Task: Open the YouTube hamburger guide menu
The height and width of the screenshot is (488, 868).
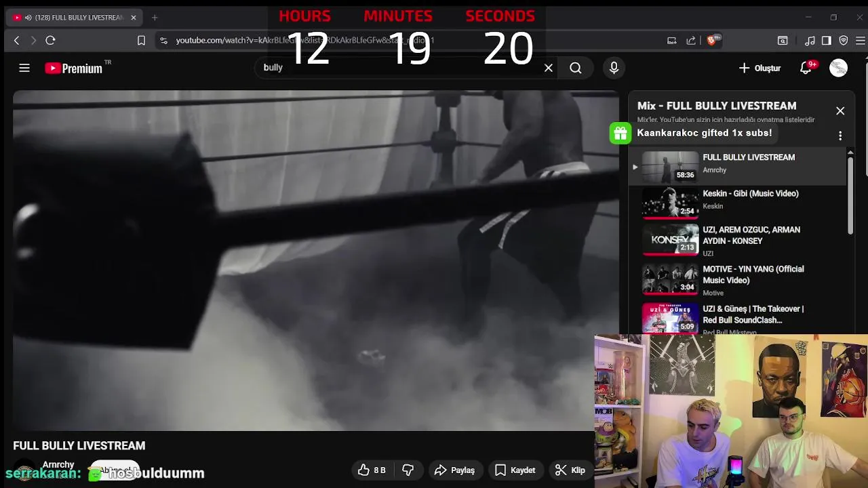Action: [24, 68]
